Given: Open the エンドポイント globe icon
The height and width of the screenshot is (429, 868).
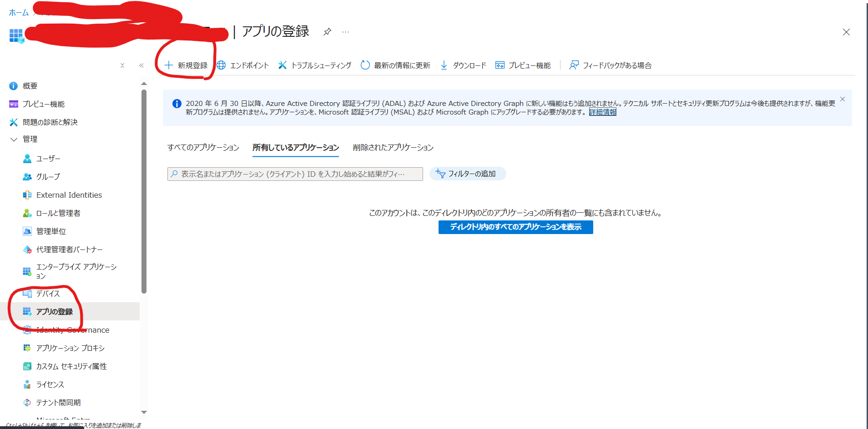Looking at the screenshot, I should coord(221,65).
